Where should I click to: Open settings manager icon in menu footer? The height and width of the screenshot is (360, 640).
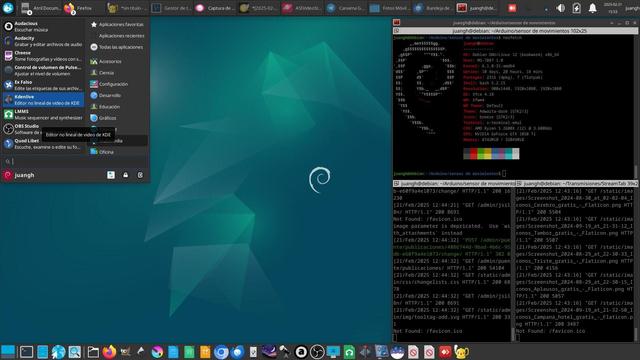pyautogui.click(x=111, y=175)
